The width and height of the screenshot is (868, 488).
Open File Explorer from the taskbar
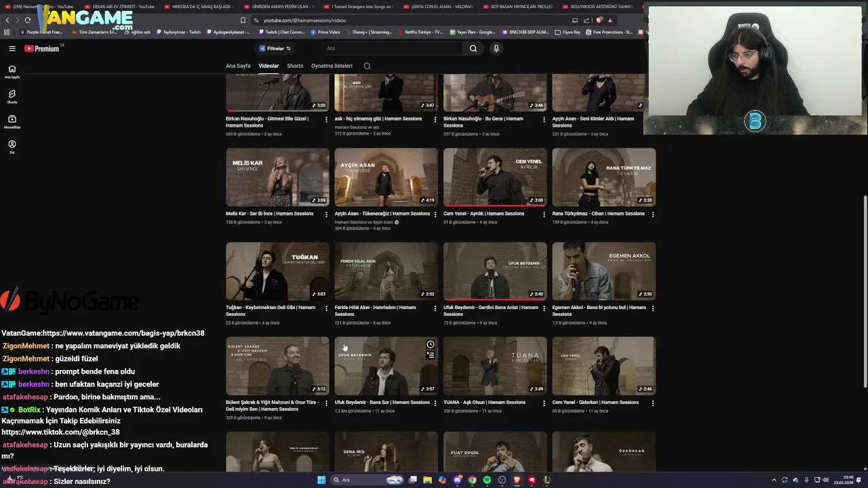[428, 480]
